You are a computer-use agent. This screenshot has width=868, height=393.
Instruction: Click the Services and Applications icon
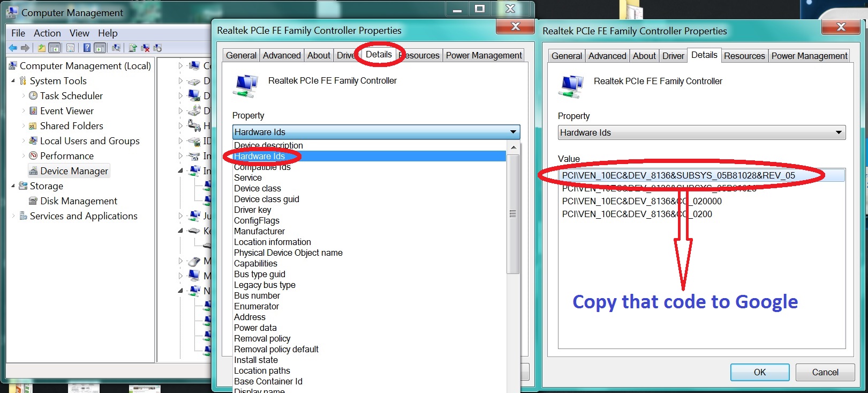[x=23, y=216]
